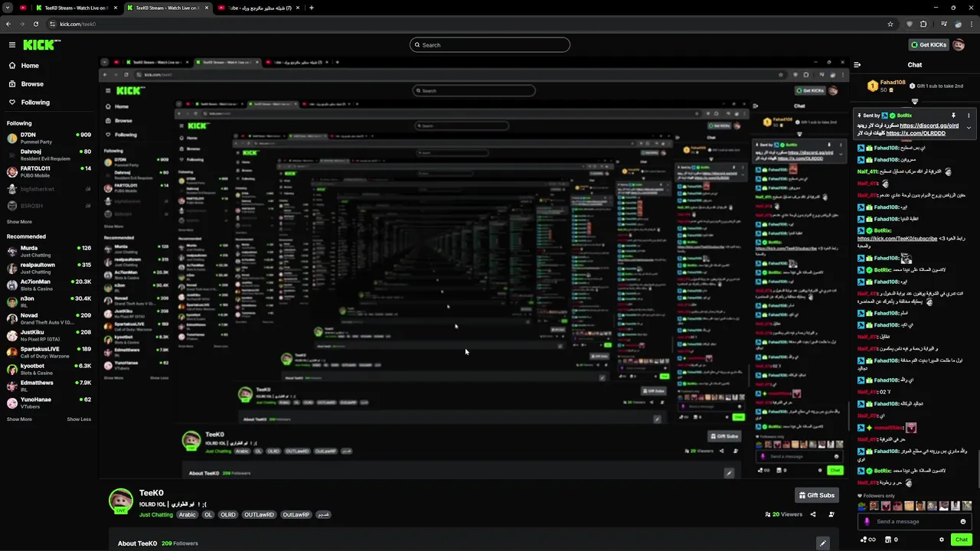Open Fahad108 top gifter leaderboard entry
The height and width of the screenshot is (551, 980).
click(888, 86)
